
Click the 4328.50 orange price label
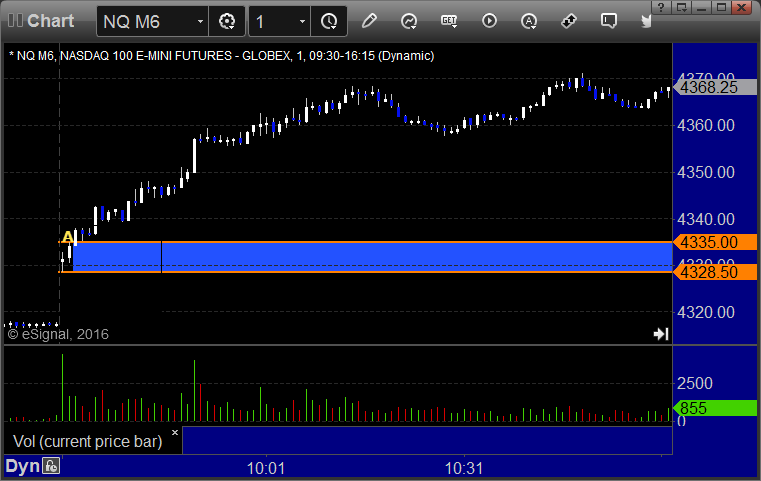coord(715,272)
